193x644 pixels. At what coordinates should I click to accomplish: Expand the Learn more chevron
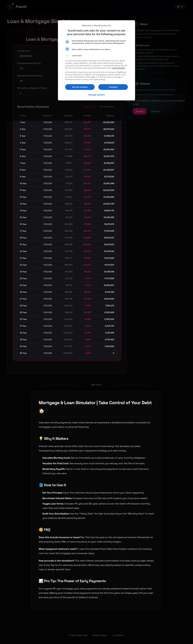67,56
